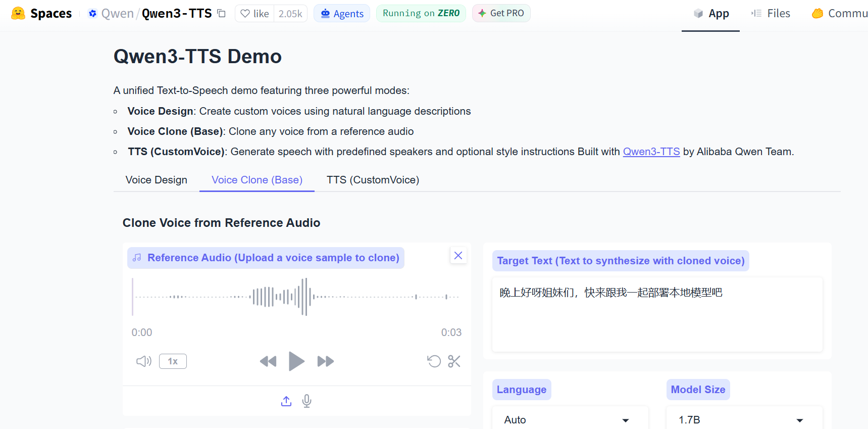Click the Running on ZERO badge

(x=421, y=13)
